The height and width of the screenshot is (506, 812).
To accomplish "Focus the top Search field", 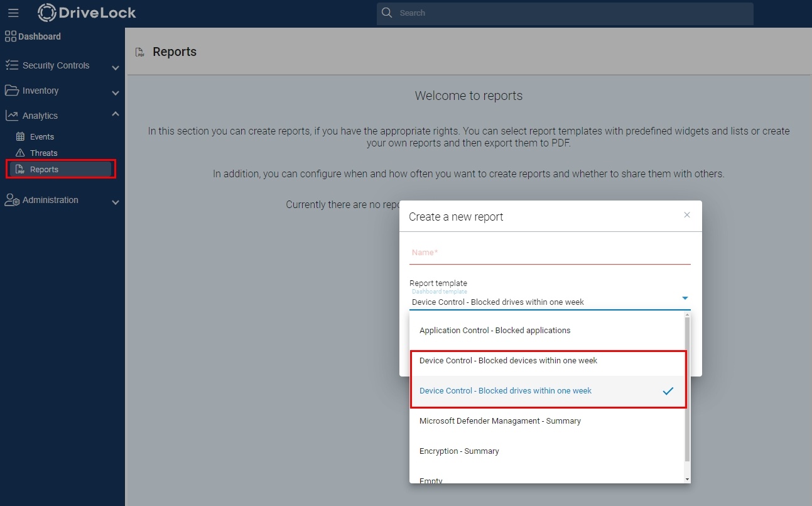I will pos(565,13).
